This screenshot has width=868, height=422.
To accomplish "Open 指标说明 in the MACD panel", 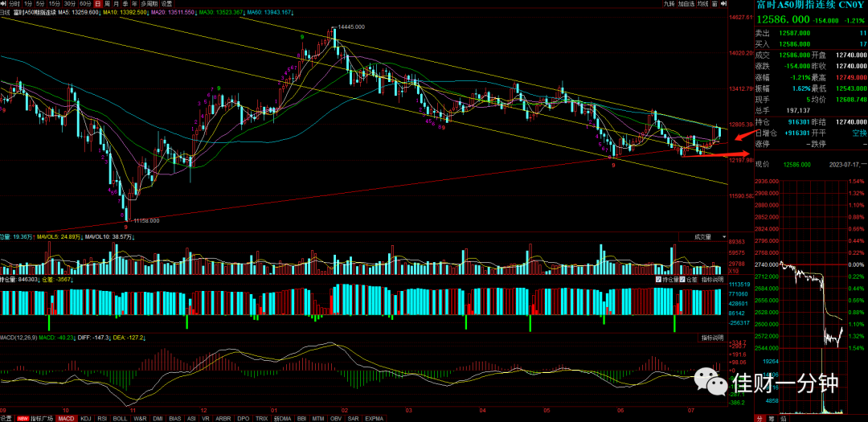I will (712, 338).
